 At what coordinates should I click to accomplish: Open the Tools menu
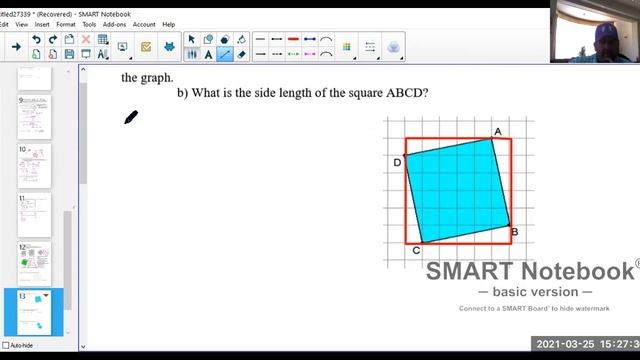coord(89,24)
